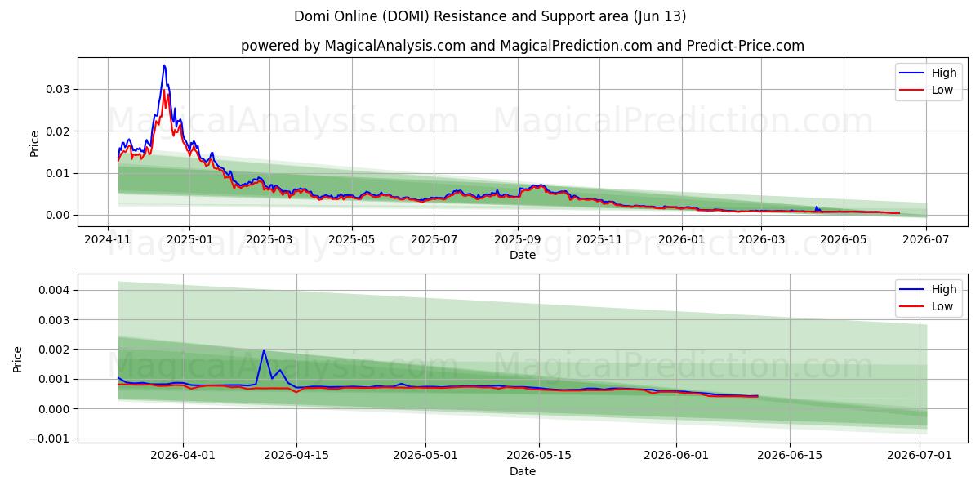980x490 pixels.
Task: Click the '2026-05' date label on top chart
Action: pyautogui.click(x=844, y=239)
